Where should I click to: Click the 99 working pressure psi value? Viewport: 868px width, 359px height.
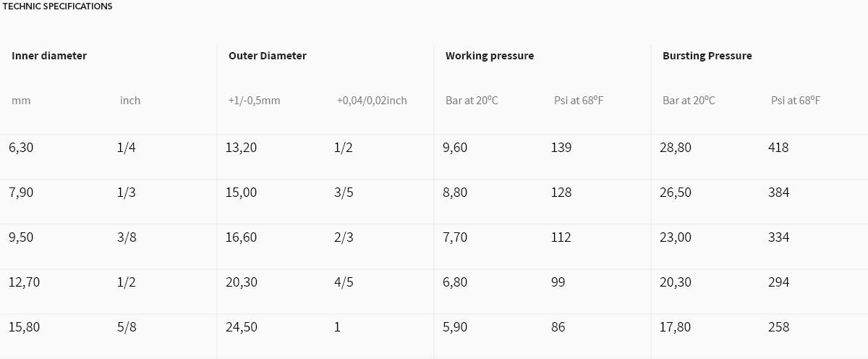click(558, 282)
